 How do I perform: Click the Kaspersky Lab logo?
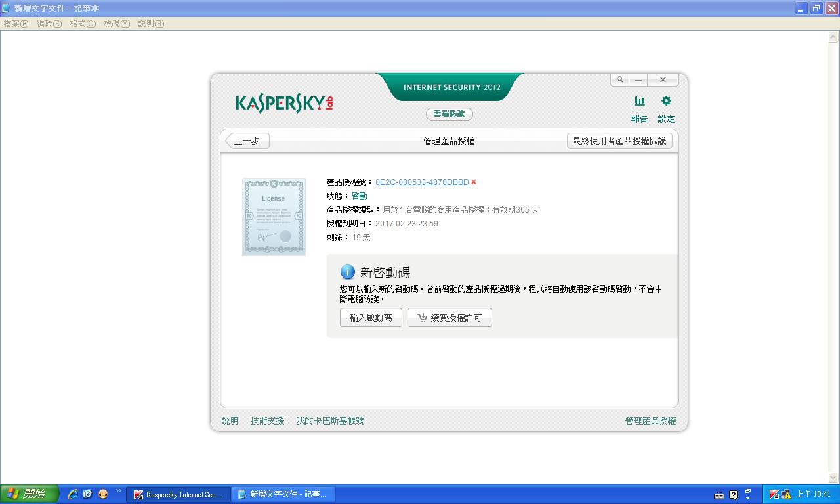click(283, 103)
